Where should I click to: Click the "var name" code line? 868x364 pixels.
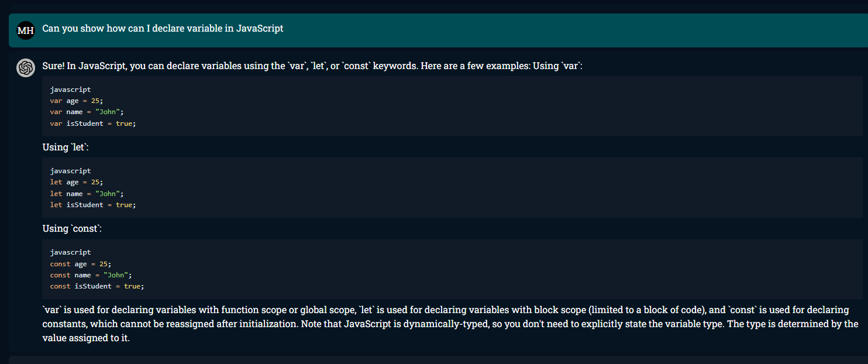coord(87,112)
